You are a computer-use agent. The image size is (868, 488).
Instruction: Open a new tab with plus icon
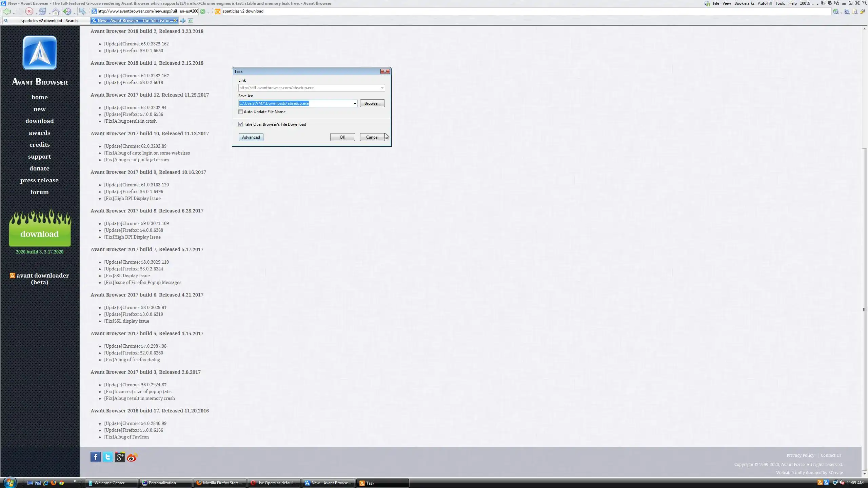[x=183, y=21]
